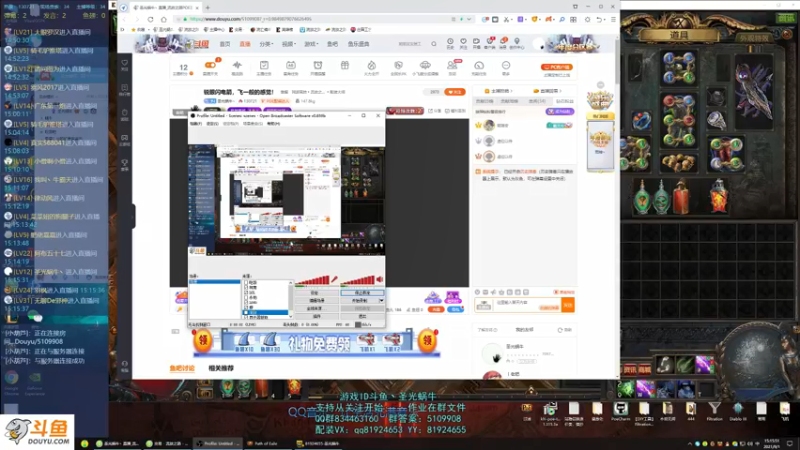
Task: Open PoeCharm desktop shortcut
Action: point(620,409)
